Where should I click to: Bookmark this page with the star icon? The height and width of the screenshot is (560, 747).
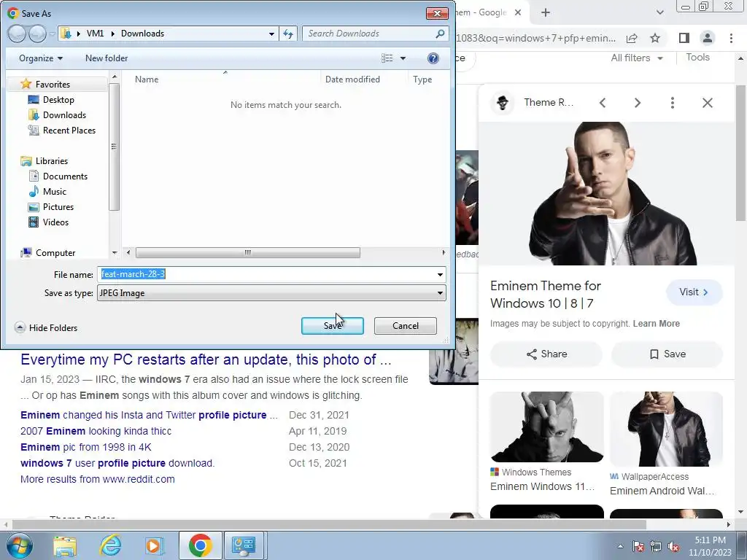[x=655, y=38]
